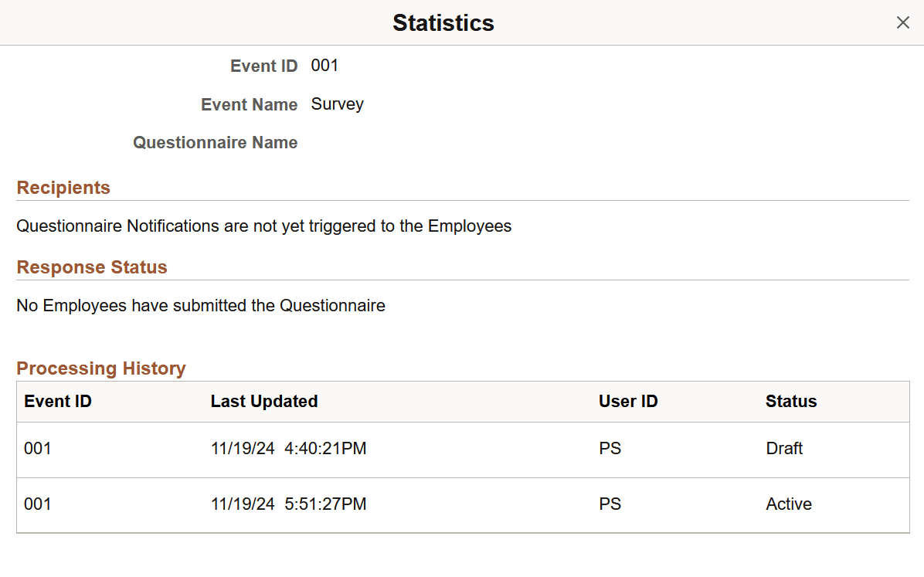Click the timestamp 11/19/24 4:40:21PM
This screenshot has height=577, width=924.
(289, 448)
